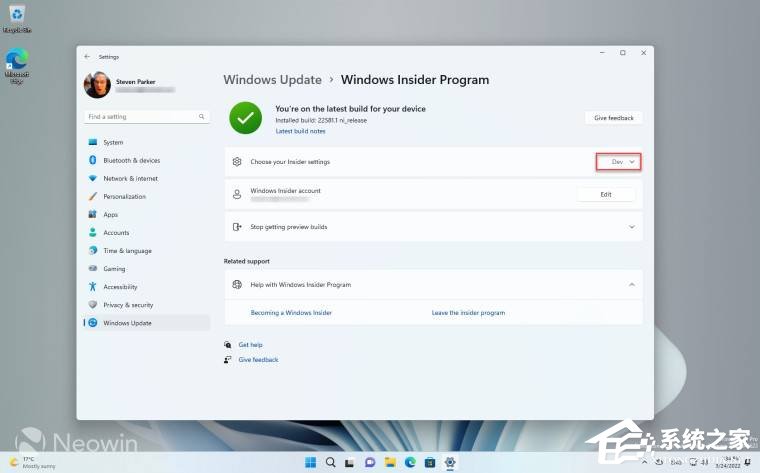Open the Latest build notes link
760x473 pixels.
point(301,131)
